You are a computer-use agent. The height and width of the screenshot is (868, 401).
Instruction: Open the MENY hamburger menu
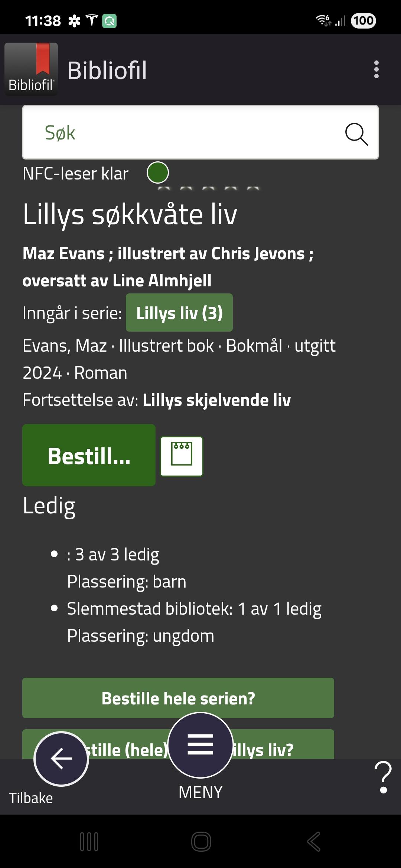pyautogui.click(x=200, y=745)
